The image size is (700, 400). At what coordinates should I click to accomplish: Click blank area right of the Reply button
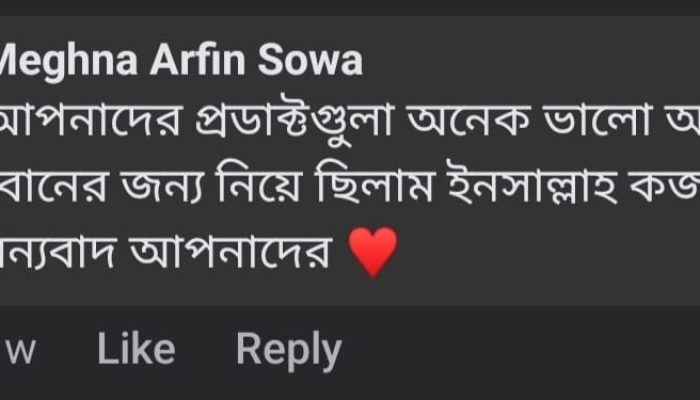tap(520, 350)
